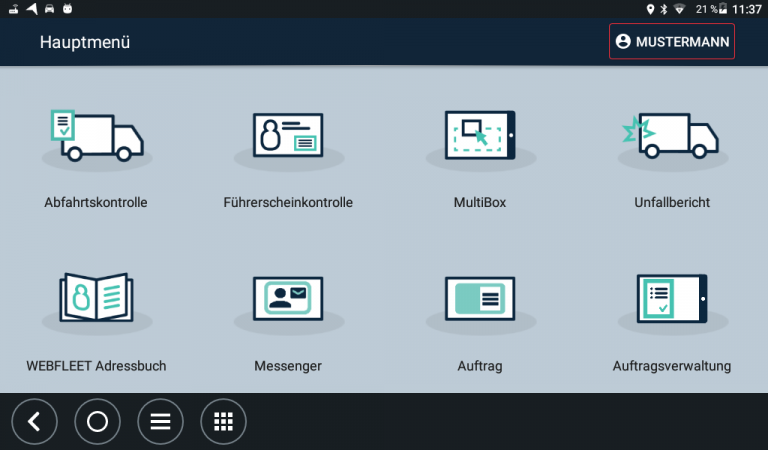Tap the car status bar icon
Screen dimensions: 768x450
coord(49,8)
